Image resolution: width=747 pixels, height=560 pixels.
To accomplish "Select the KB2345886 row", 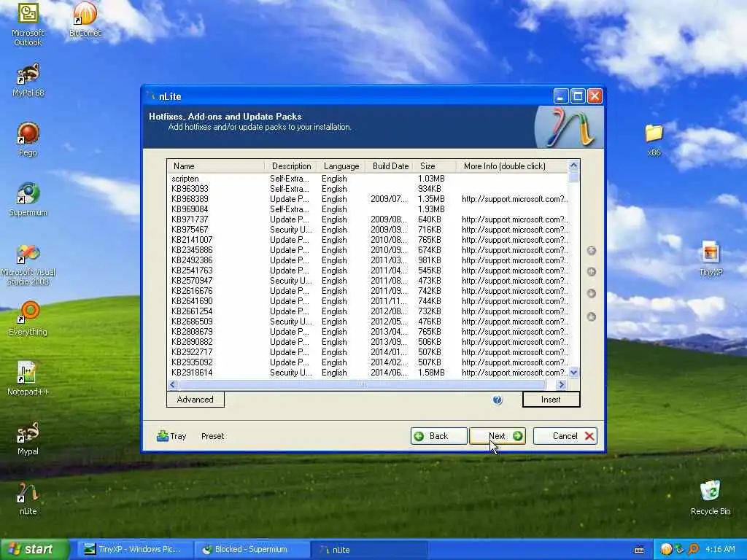I will coord(368,250).
